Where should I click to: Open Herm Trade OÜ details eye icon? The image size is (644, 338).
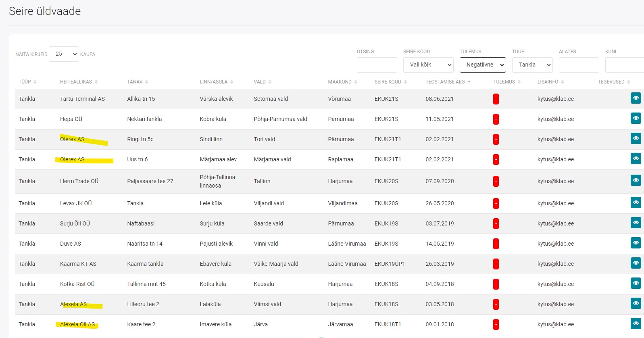[636, 180]
